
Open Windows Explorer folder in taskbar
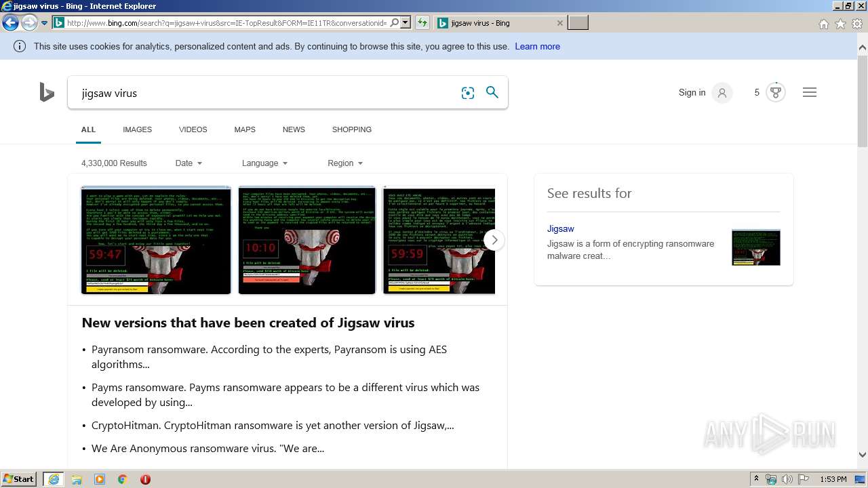tap(77, 479)
